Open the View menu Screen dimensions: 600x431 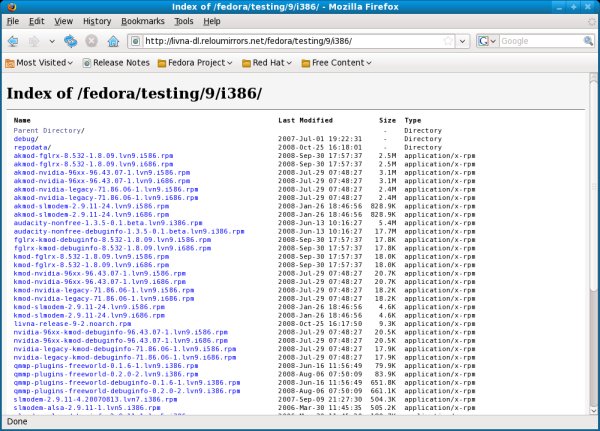[64, 21]
